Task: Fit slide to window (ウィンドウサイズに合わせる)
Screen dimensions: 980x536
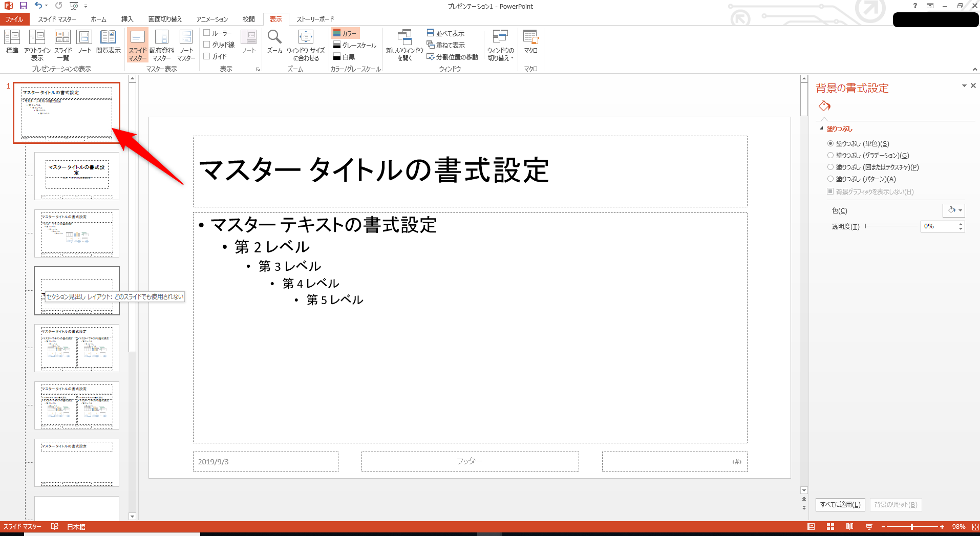Action: (306, 45)
